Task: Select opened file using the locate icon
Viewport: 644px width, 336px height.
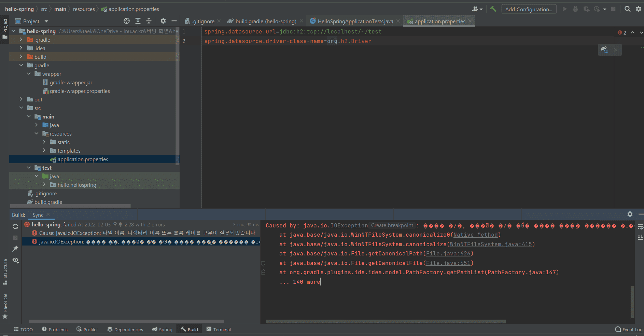Action: click(127, 21)
